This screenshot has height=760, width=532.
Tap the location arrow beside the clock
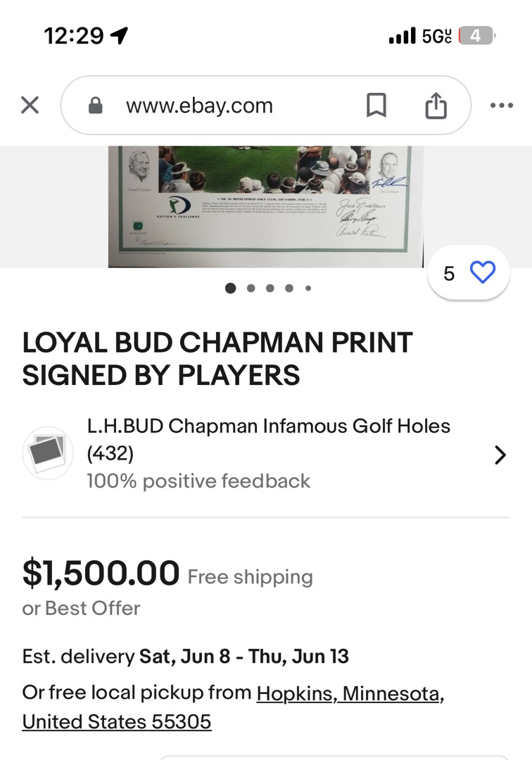(119, 35)
